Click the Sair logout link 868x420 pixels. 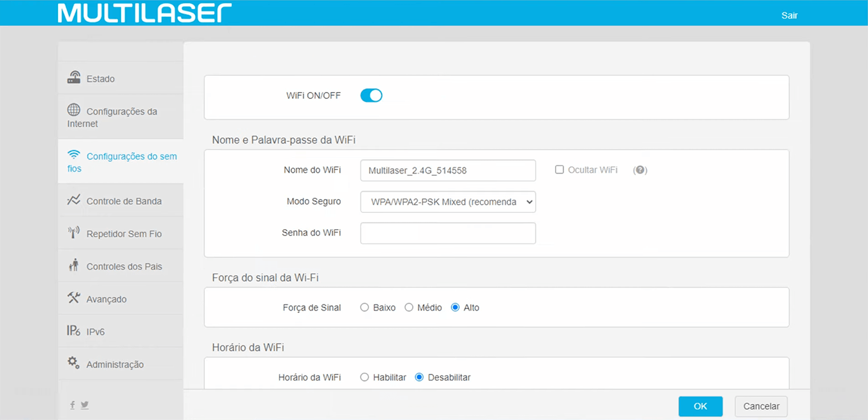pyautogui.click(x=789, y=16)
